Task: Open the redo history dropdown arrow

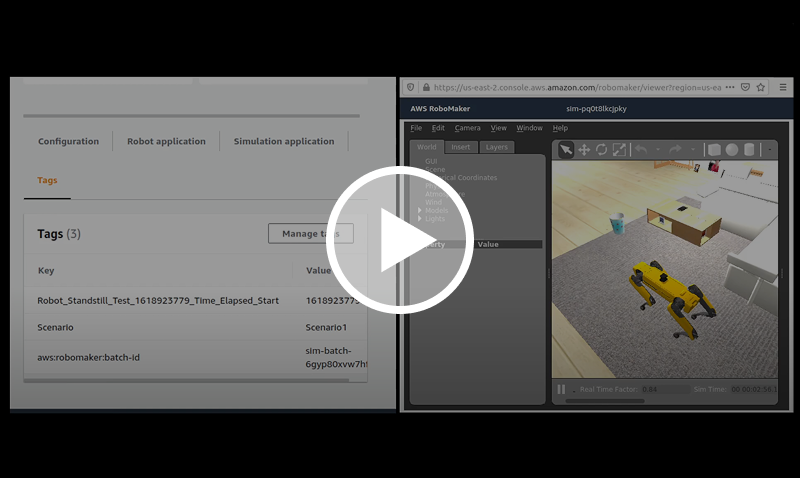Action: click(692, 149)
